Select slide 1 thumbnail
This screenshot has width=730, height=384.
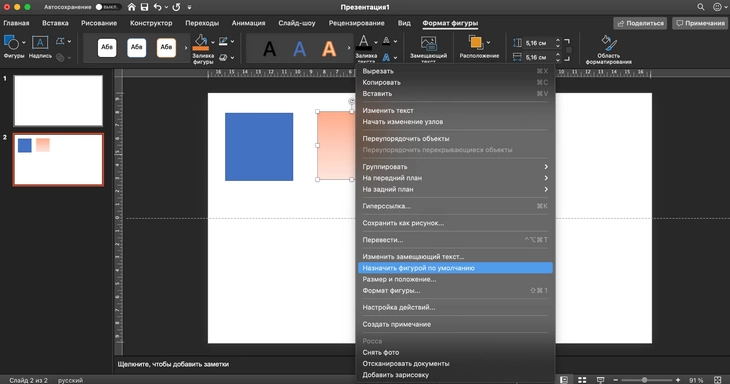coord(58,101)
